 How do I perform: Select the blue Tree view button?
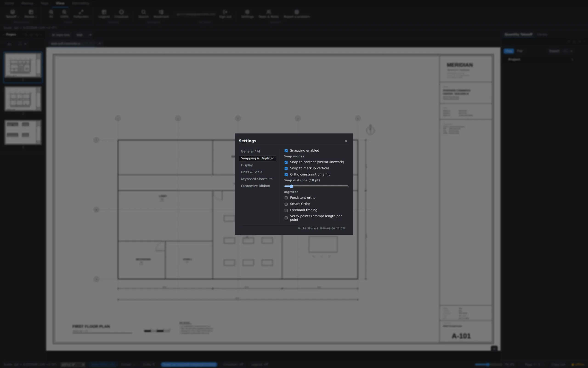[x=509, y=51]
